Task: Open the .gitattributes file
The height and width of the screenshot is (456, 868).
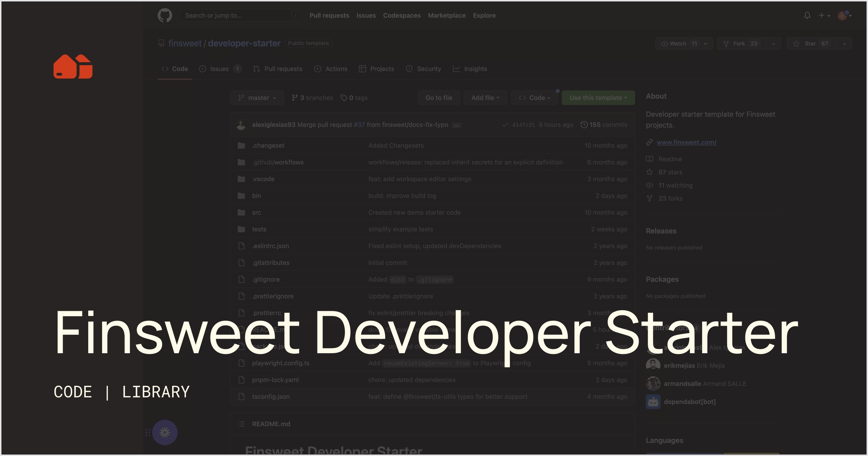Action: click(x=271, y=263)
